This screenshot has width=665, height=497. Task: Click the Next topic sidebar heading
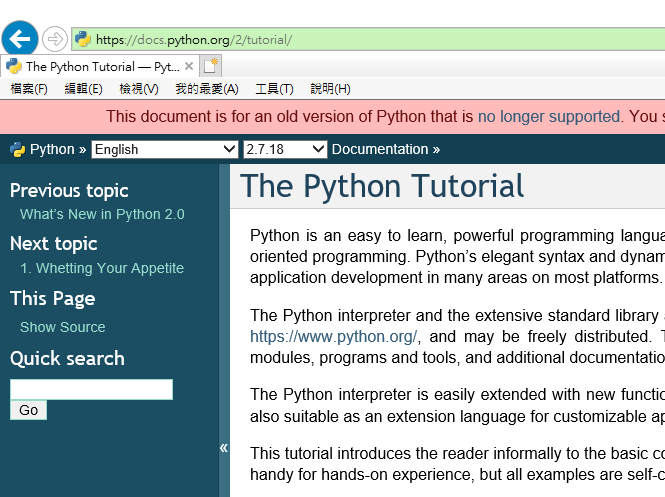tap(53, 244)
